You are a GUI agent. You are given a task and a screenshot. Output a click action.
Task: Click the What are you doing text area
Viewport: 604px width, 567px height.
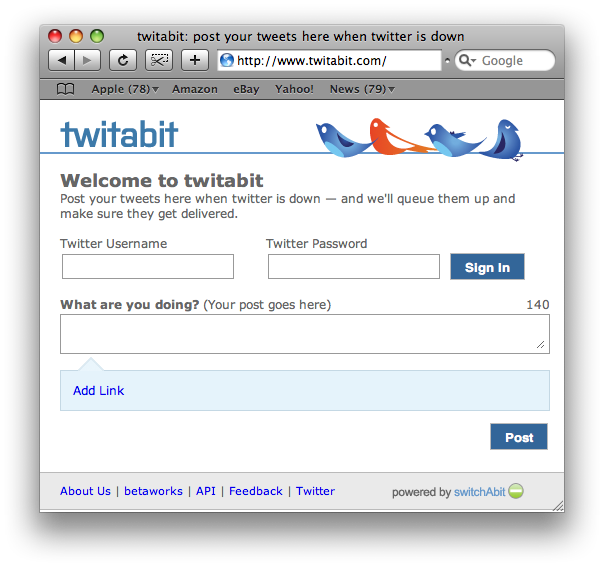(x=305, y=334)
